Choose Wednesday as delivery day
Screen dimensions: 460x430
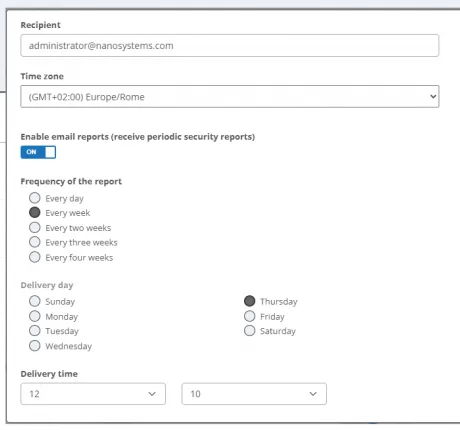35,346
